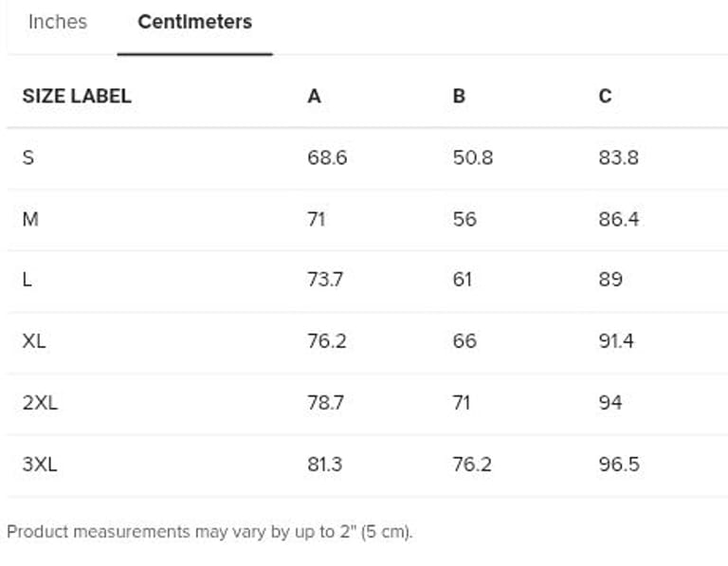Select the 3XL size row label

pyautogui.click(x=40, y=464)
